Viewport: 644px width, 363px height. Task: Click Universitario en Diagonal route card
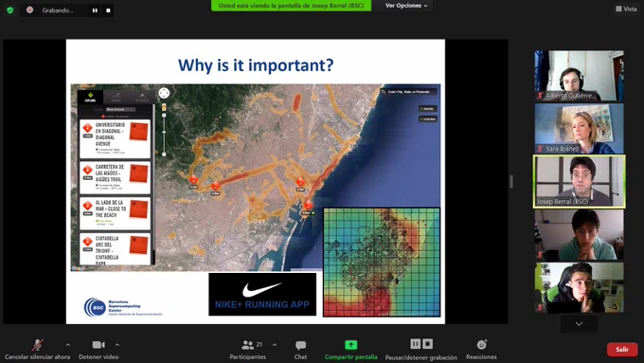[x=115, y=139]
